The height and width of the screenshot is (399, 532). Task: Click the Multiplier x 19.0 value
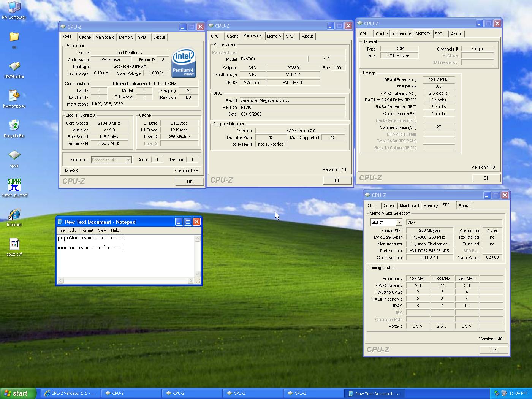tap(109, 130)
